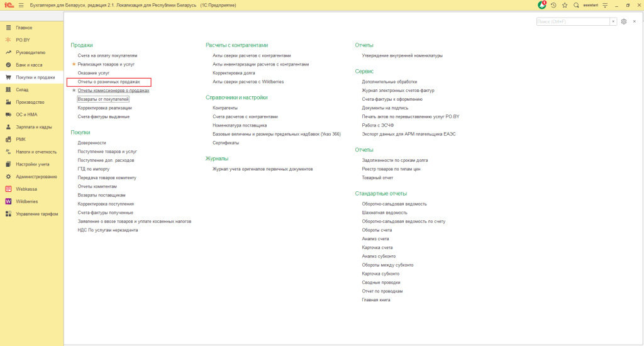Open the notifications bell in title bar
This screenshot has height=346, width=644.
click(542, 5)
